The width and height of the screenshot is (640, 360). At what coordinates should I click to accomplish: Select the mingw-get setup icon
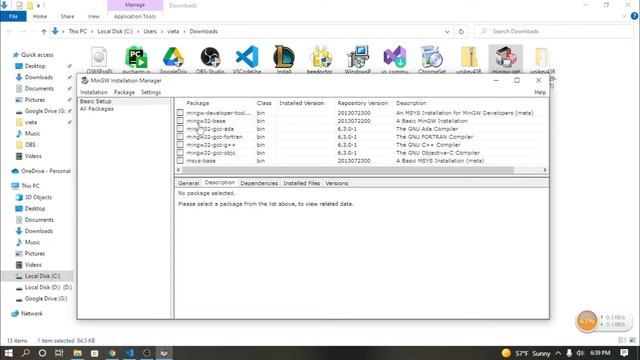click(x=505, y=57)
